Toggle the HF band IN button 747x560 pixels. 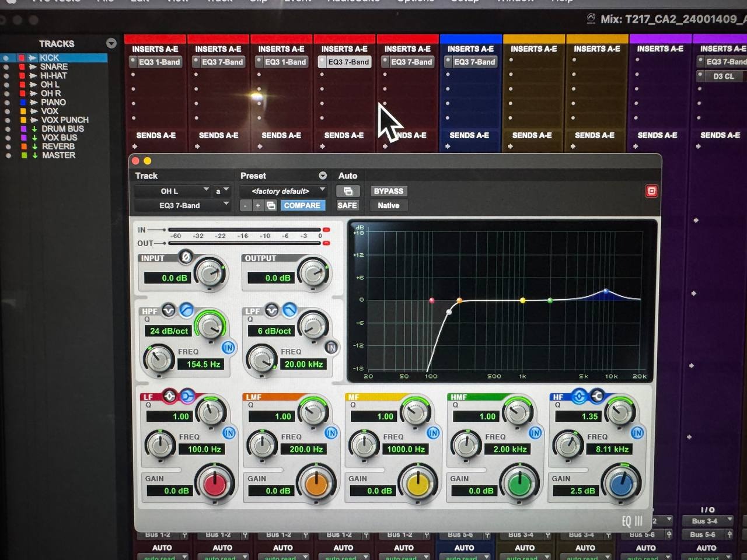(637, 433)
